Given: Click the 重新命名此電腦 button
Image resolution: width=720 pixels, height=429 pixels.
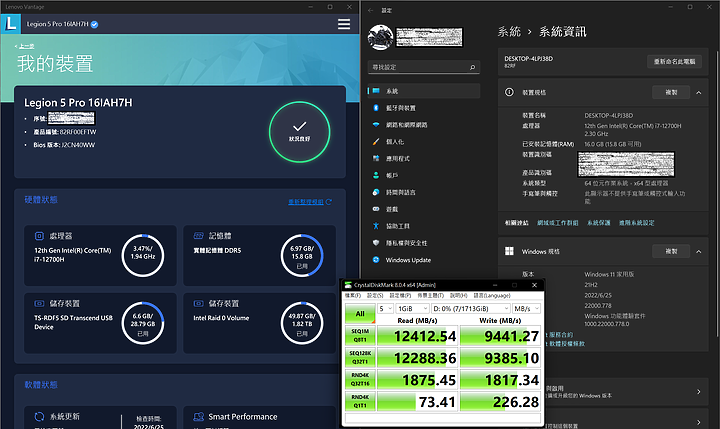Looking at the screenshot, I should point(674,61).
